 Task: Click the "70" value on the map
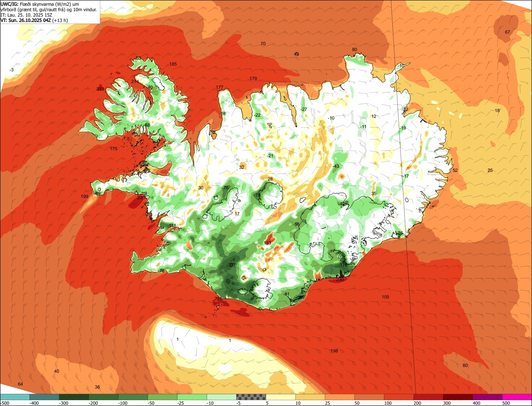(x=263, y=44)
